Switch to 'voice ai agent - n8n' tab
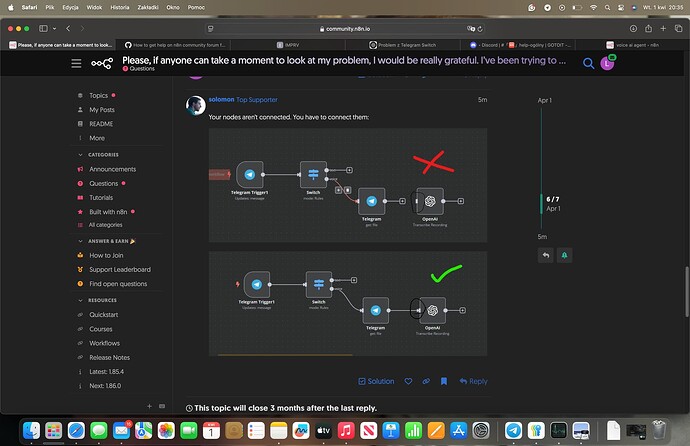 point(632,45)
